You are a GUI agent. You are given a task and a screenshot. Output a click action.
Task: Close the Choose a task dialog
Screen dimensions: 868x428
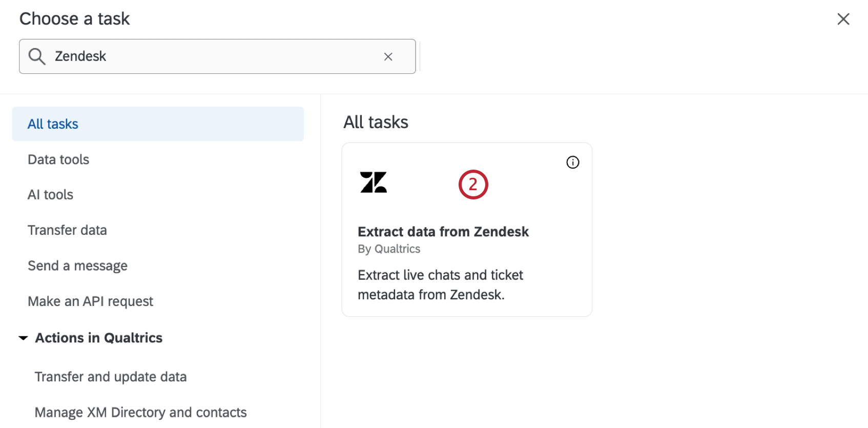click(x=843, y=18)
